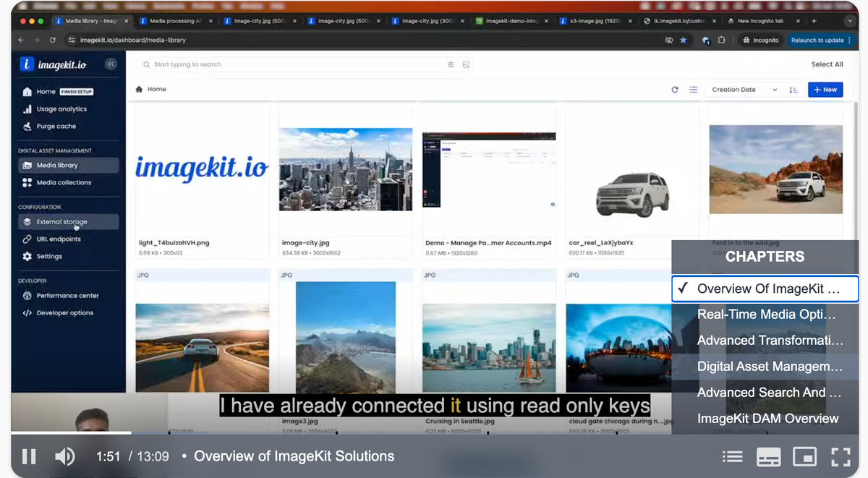Pause the video playback

[x=29, y=456]
